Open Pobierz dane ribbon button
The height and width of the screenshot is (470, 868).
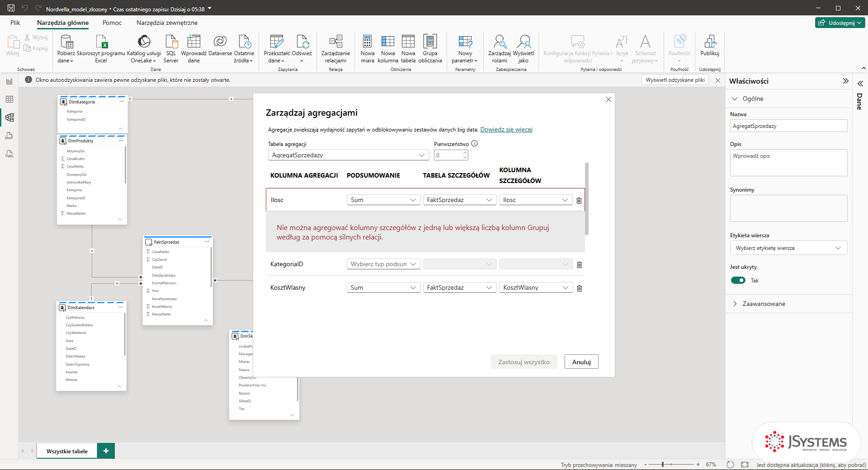66,49
